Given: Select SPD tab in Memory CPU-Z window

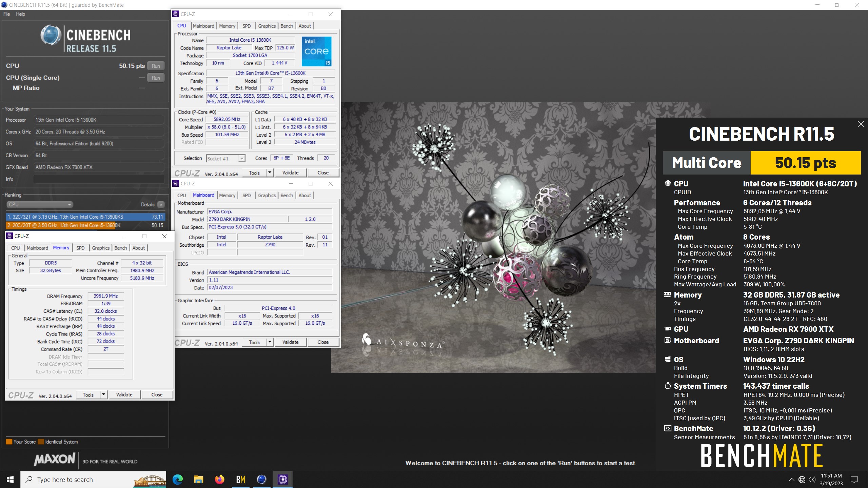Looking at the screenshot, I should [x=80, y=248].
